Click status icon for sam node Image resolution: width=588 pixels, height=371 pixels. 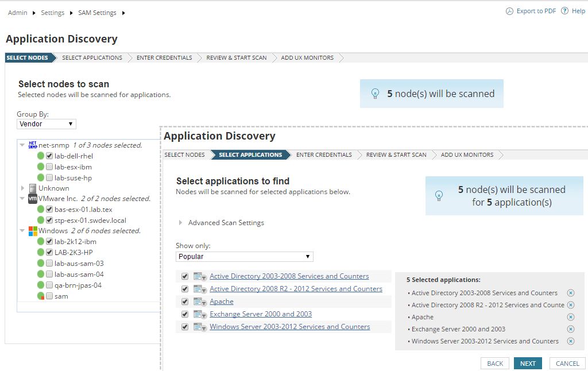(x=41, y=296)
